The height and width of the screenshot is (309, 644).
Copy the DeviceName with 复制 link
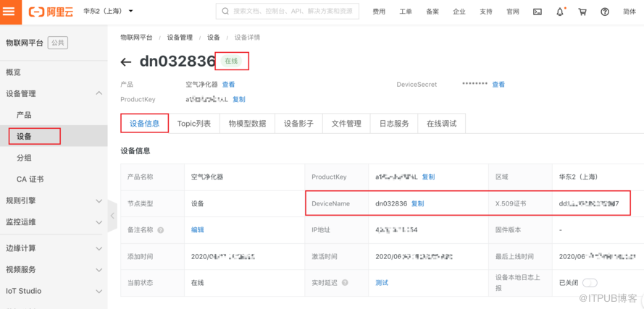click(x=418, y=204)
